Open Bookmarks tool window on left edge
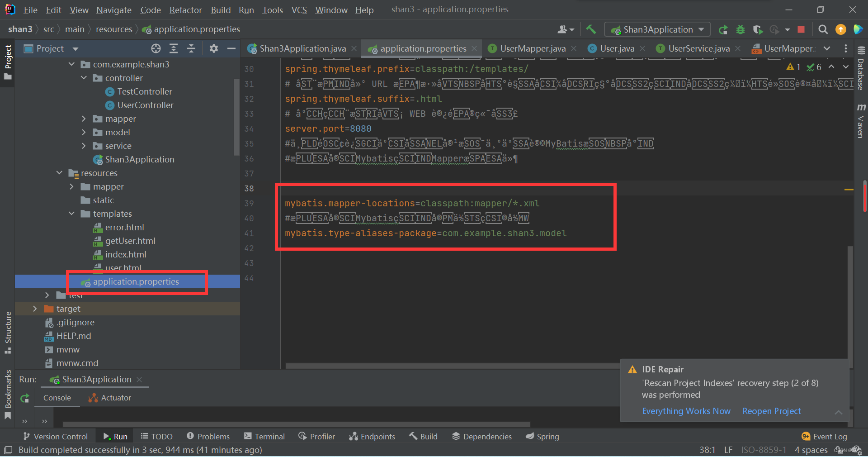The width and height of the screenshot is (868, 457). click(8, 395)
